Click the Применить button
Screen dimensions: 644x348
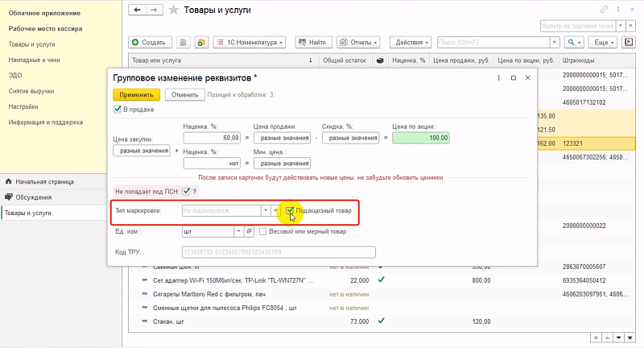tap(136, 94)
